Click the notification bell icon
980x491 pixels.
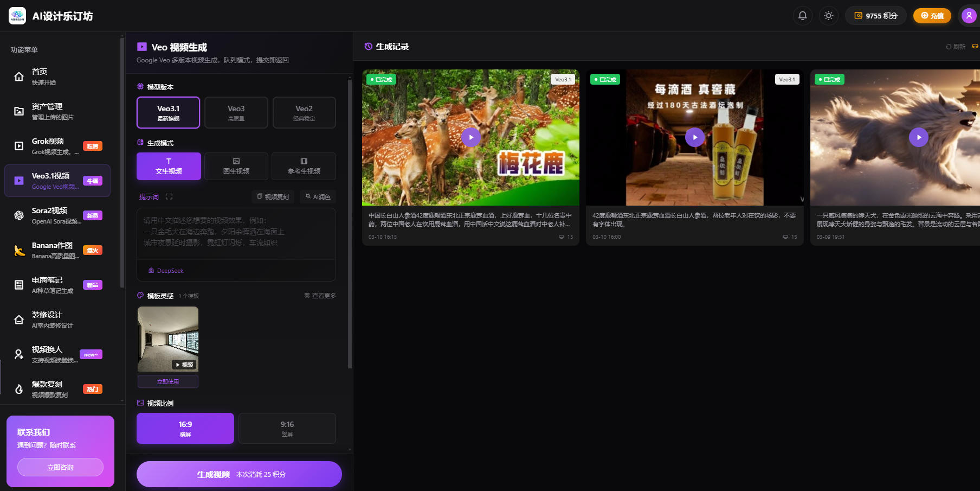802,16
